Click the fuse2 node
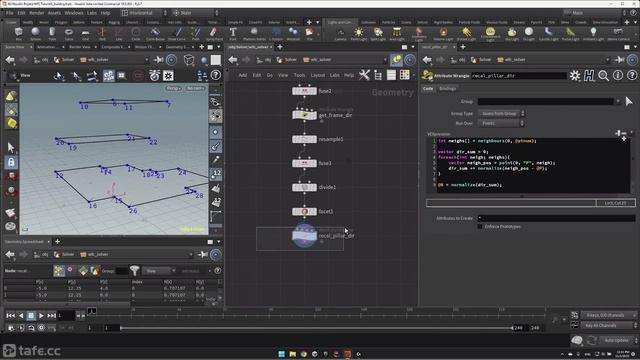 click(x=304, y=91)
